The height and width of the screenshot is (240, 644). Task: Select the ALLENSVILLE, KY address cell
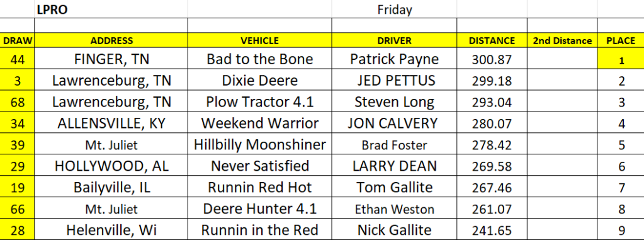point(111,123)
